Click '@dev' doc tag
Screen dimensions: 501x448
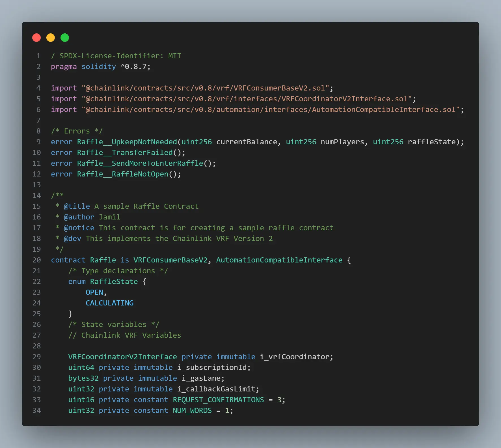click(x=72, y=239)
